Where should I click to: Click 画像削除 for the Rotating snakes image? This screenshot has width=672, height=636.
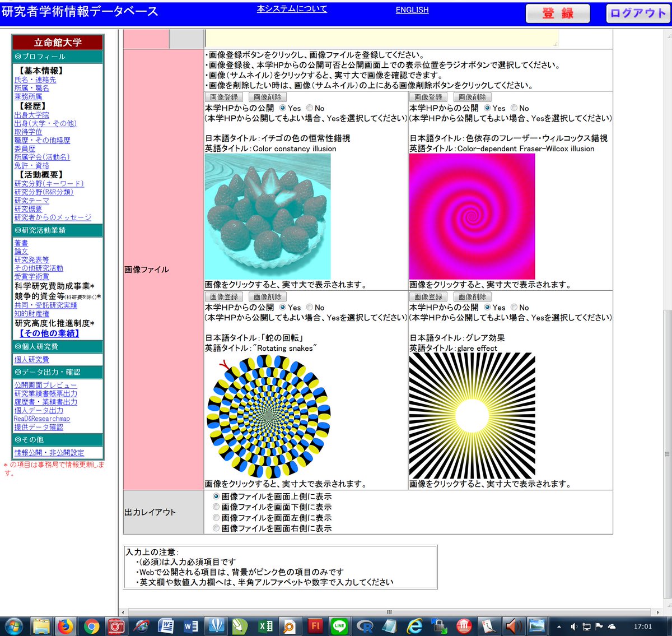pyautogui.click(x=268, y=296)
